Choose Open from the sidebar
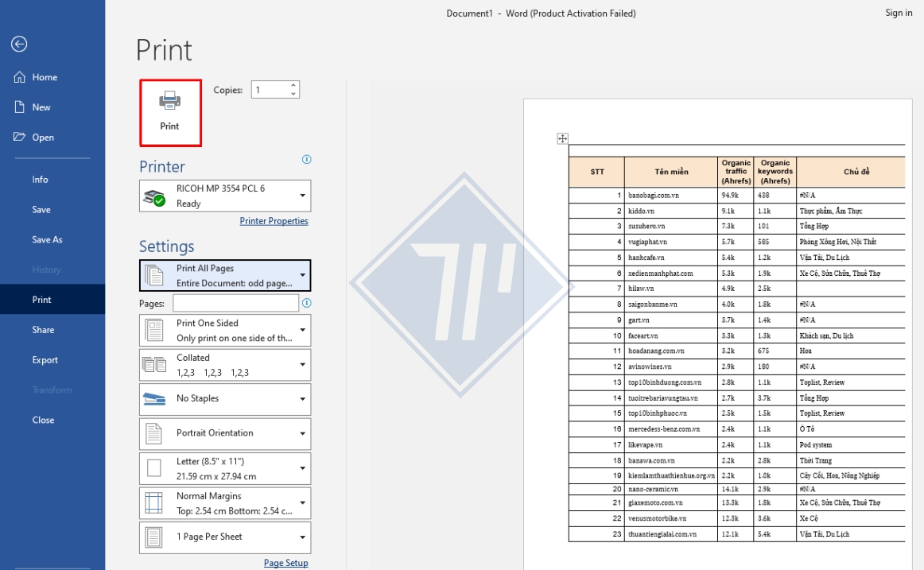This screenshot has width=924, height=570. (43, 138)
